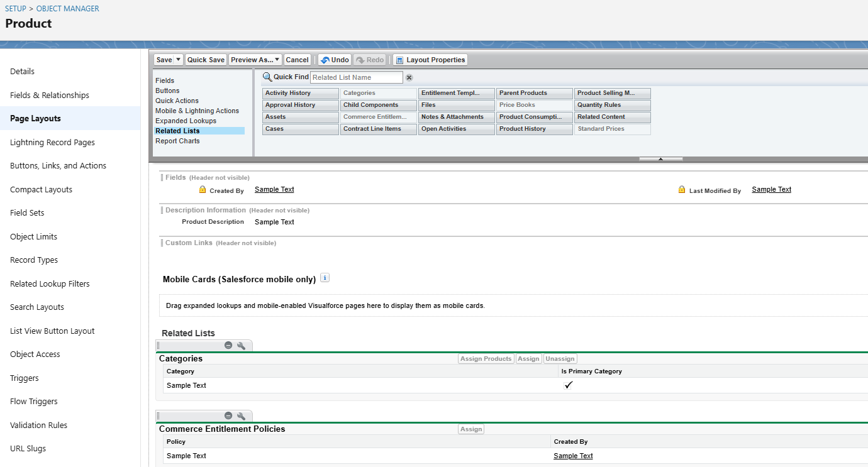
Task: Click the Quick Find magnifier icon
Action: tap(267, 77)
